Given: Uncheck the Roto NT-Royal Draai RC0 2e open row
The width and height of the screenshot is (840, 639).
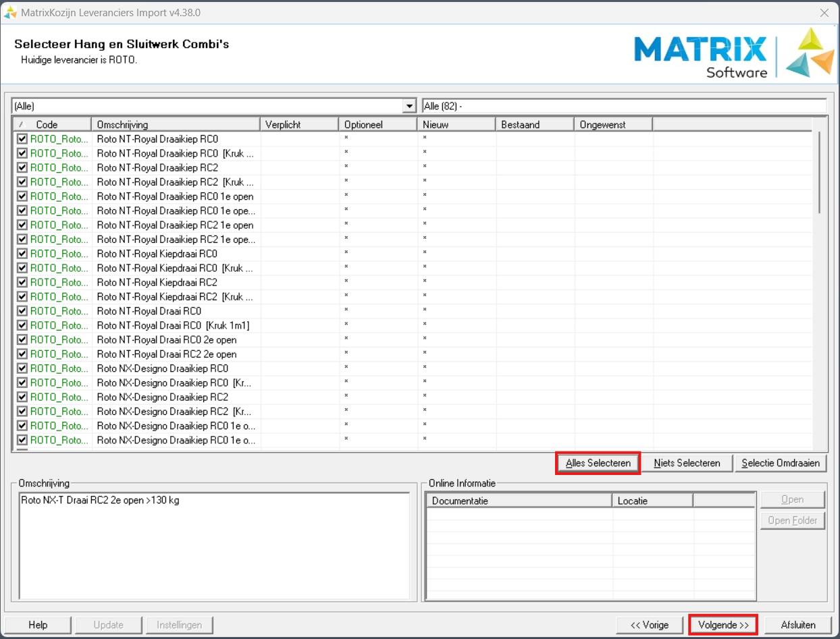Looking at the screenshot, I should tap(22, 340).
